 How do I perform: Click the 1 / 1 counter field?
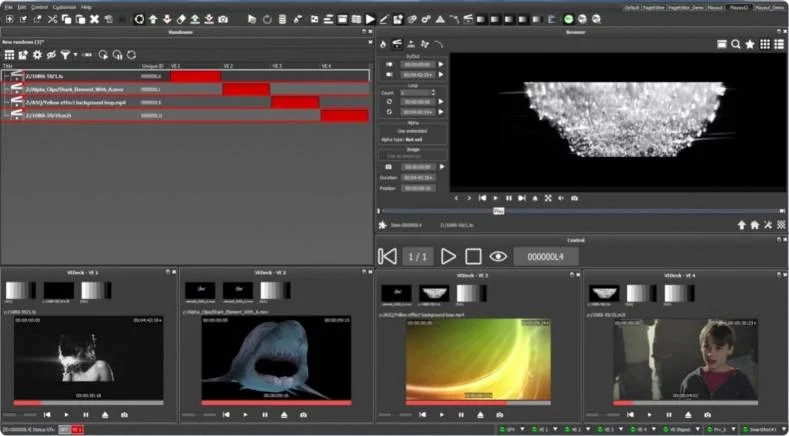click(x=418, y=257)
